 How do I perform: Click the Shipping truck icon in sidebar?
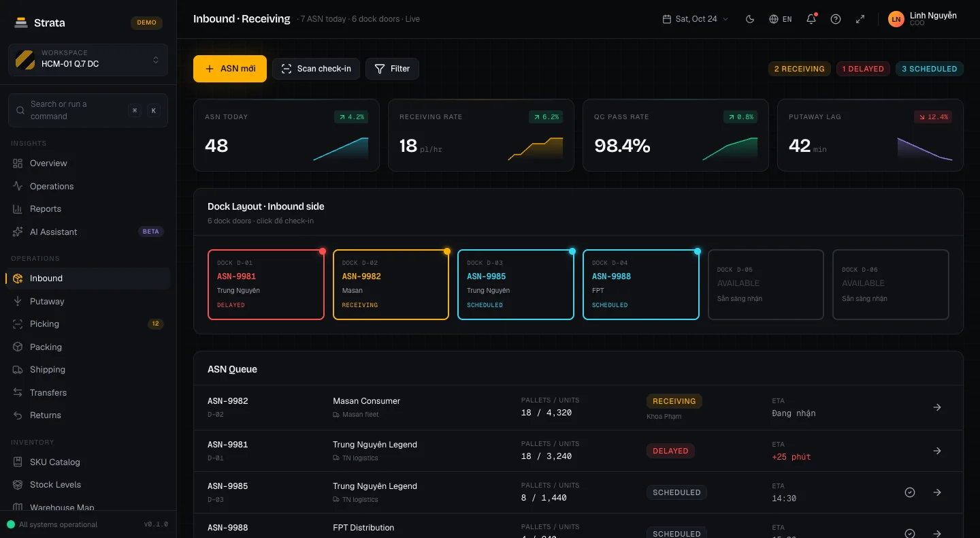coord(18,370)
